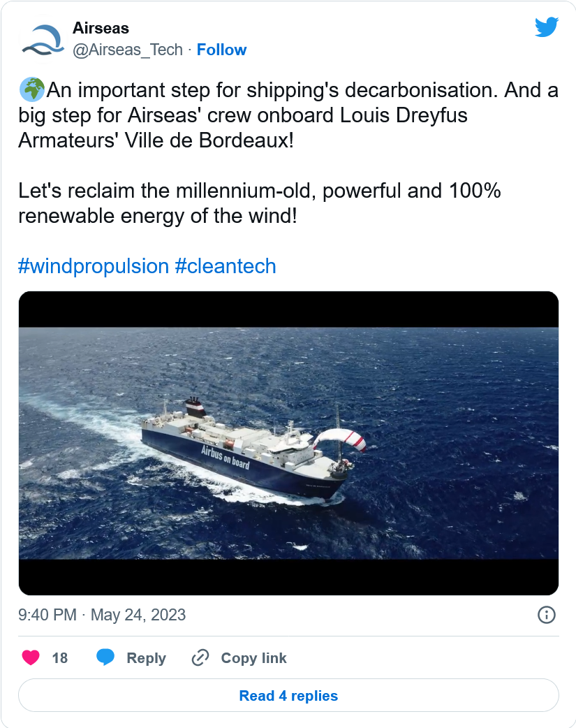The height and width of the screenshot is (728, 576).
Task: Open the Twitter info circle icon
Action: 546,615
